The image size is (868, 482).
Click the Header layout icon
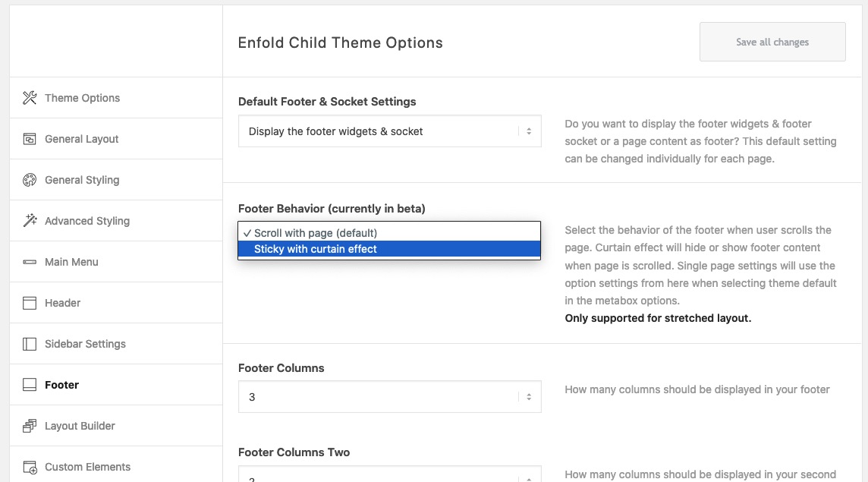[x=30, y=303]
